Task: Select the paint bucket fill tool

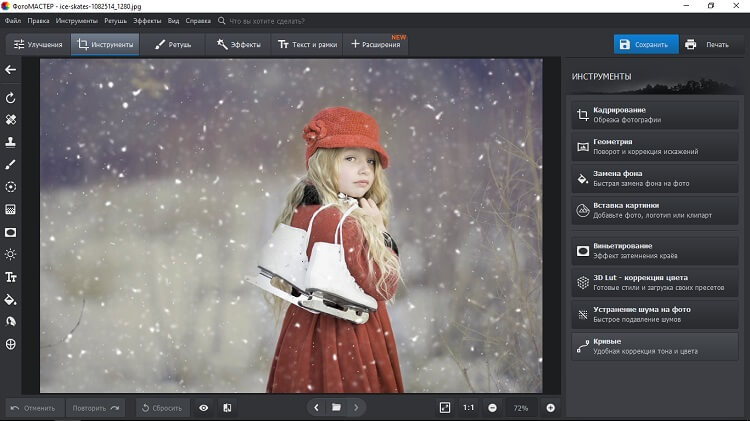Action: [x=11, y=299]
